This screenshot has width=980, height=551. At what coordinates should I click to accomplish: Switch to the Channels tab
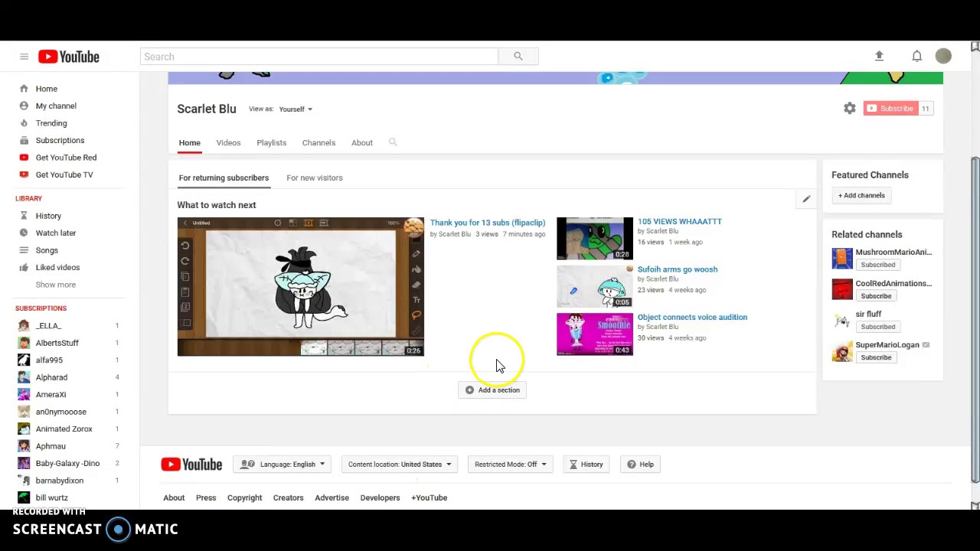tap(318, 142)
